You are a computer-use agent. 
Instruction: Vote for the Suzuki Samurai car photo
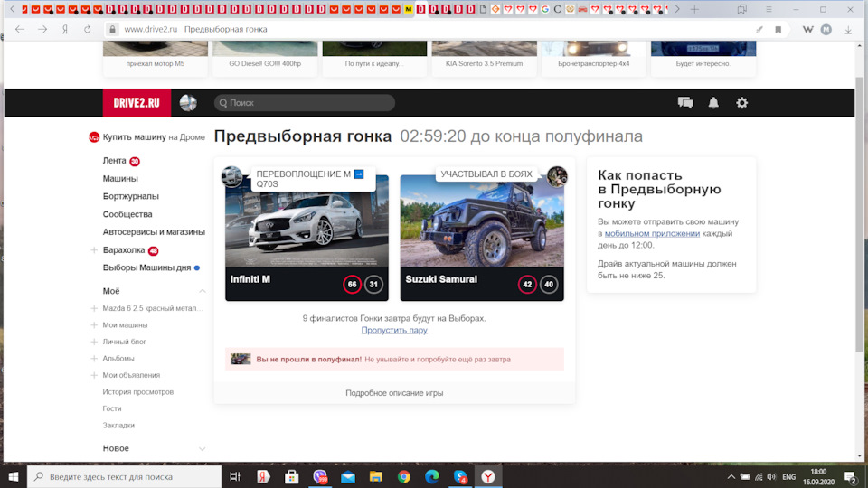pos(482,221)
